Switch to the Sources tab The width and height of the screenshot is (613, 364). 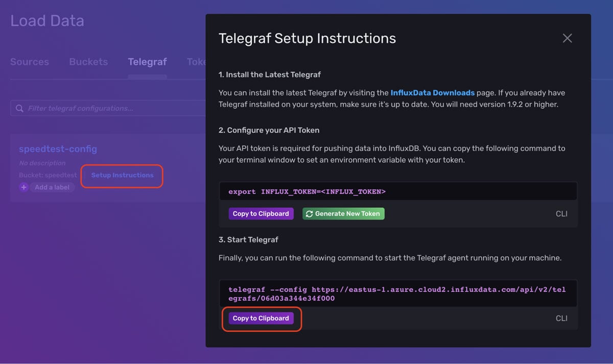29,61
